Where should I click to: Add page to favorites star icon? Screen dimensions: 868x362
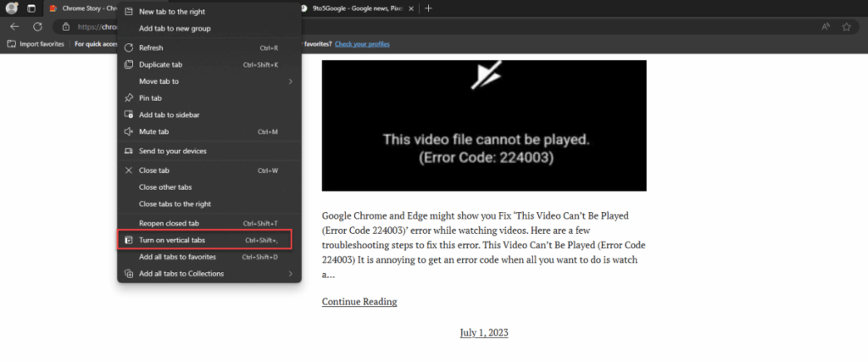pos(847,26)
